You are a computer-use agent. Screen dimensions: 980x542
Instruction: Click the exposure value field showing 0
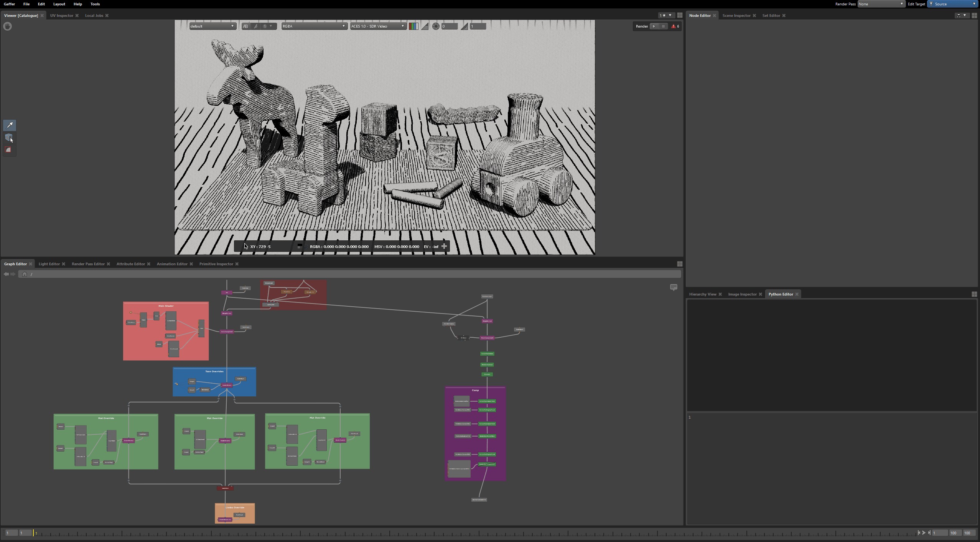point(449,26)
